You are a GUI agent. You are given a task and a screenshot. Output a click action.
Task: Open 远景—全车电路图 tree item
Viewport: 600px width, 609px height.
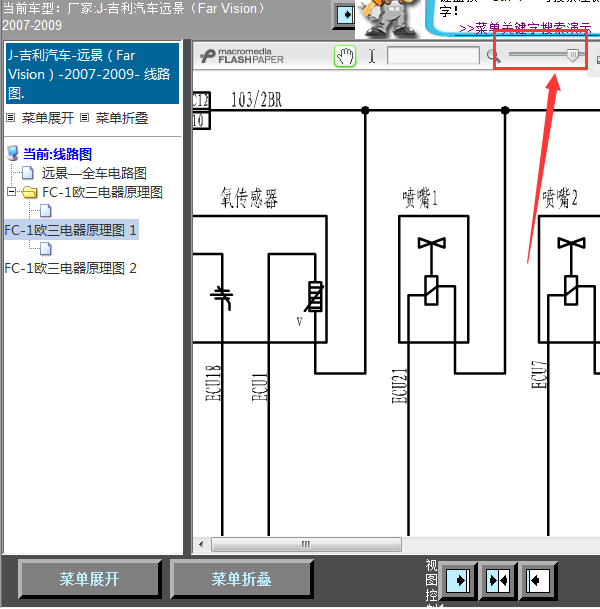pyautogui.click(x=94, y=173)
